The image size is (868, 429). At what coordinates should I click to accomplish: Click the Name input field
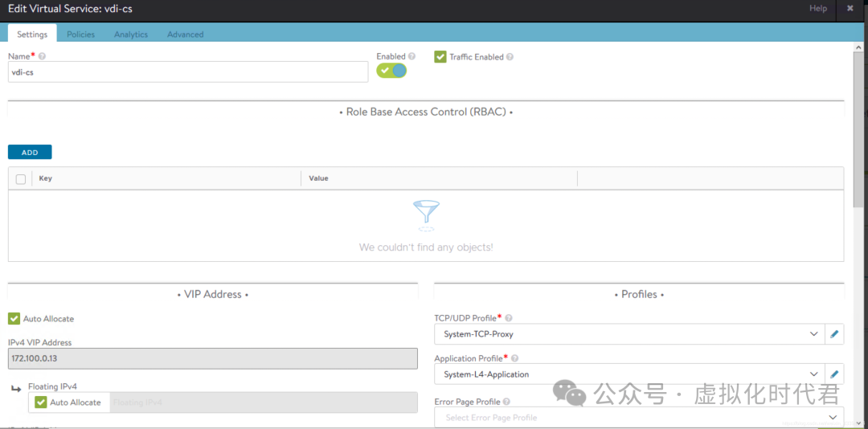188,71
